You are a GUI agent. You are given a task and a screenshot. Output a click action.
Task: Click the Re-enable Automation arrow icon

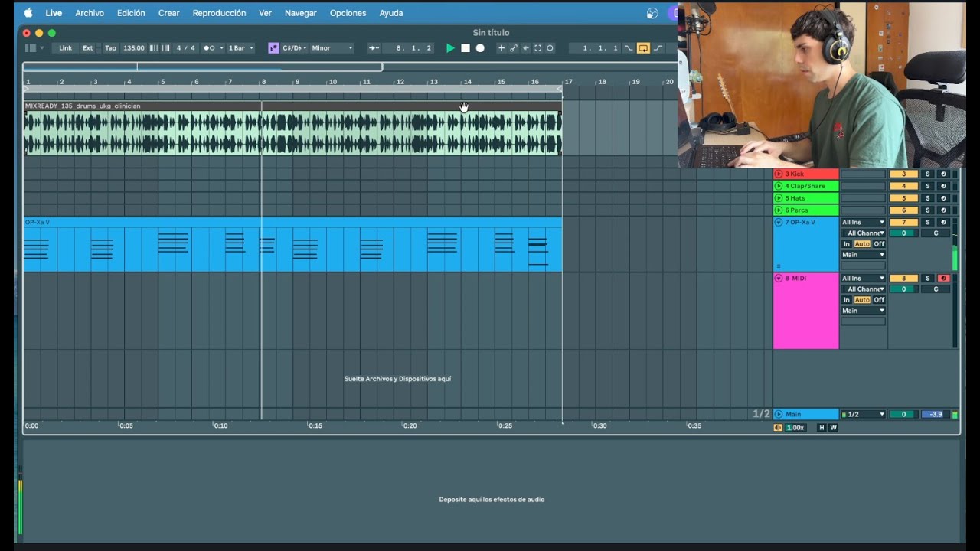point(526,47)
